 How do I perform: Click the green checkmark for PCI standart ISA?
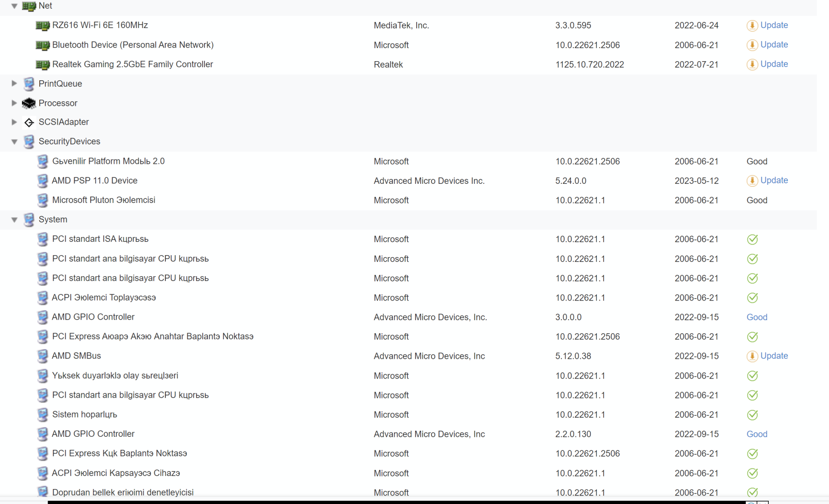[x=752, y=239]
